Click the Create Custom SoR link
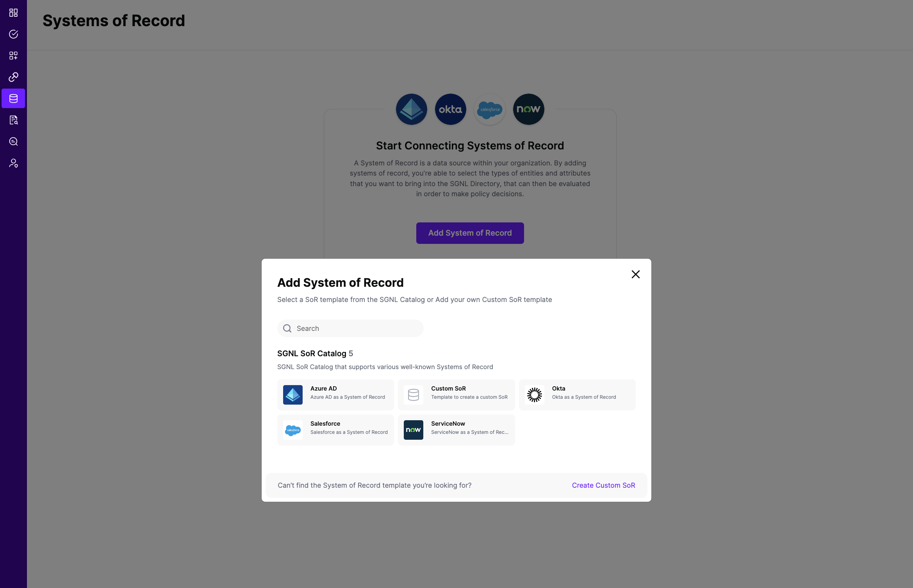The height and width of the screenshot is (588, 913). click(603, 485)
